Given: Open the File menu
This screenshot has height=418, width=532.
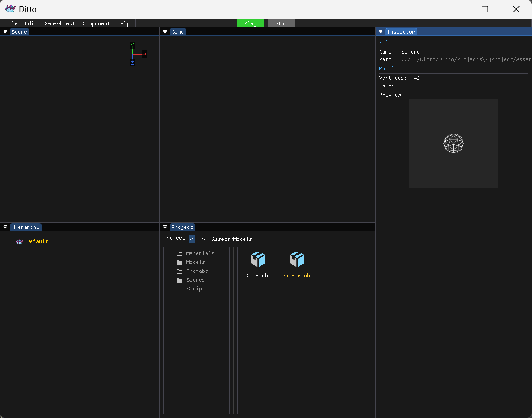Looking at the screenshot, I should click(12, 23).
